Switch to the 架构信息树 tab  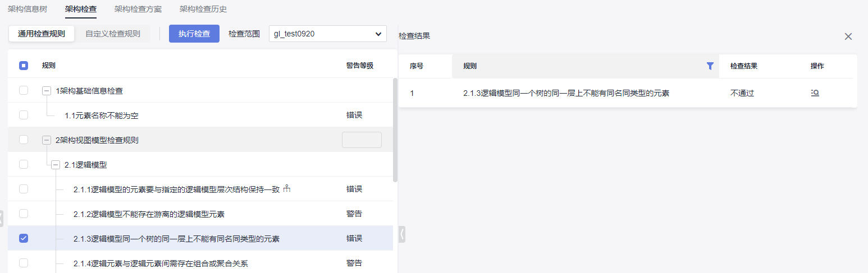click(28, 10)
